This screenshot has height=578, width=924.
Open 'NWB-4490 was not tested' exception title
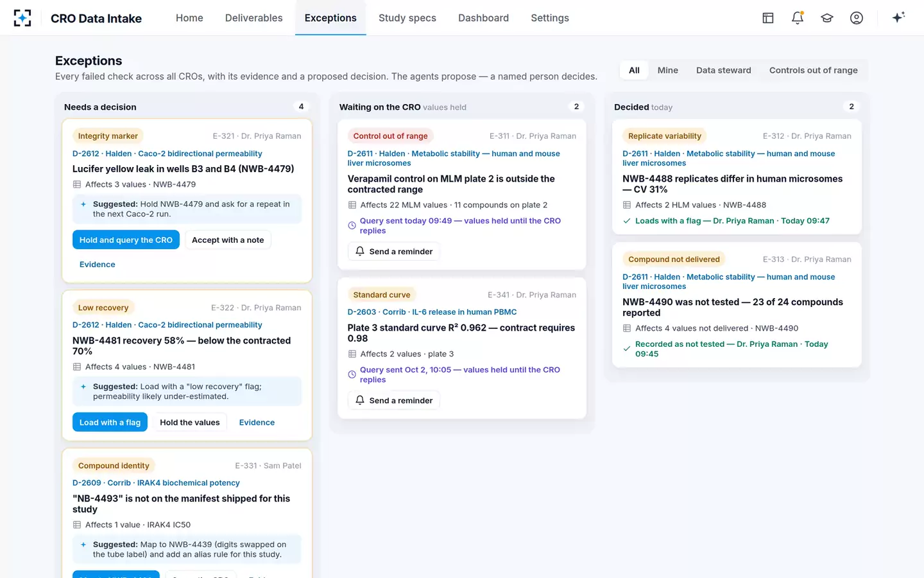[733, 307]
